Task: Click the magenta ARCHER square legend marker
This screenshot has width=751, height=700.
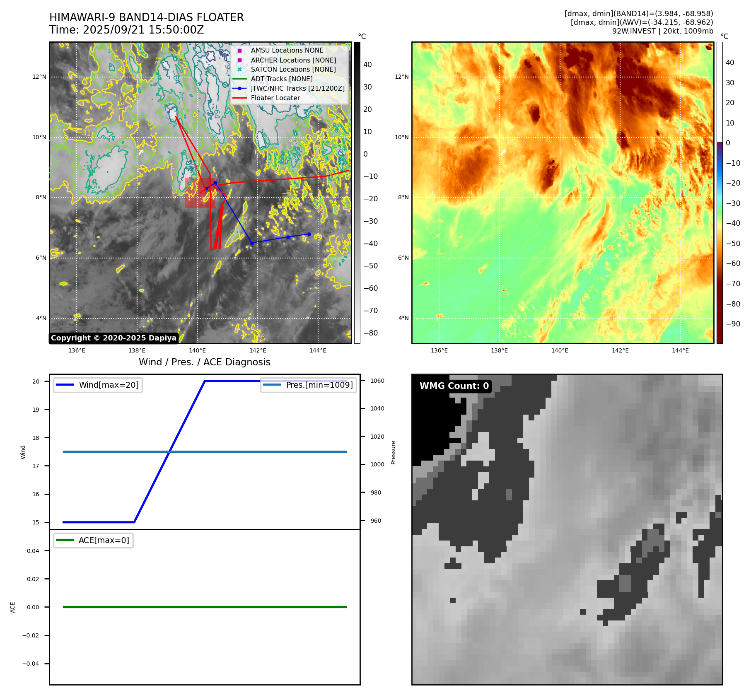Action: click(239, 60)
